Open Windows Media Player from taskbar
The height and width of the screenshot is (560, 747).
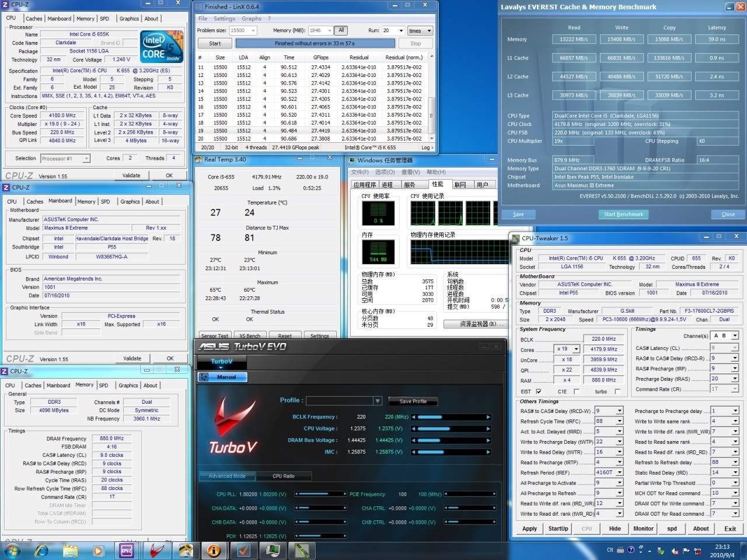click(97, 550)
